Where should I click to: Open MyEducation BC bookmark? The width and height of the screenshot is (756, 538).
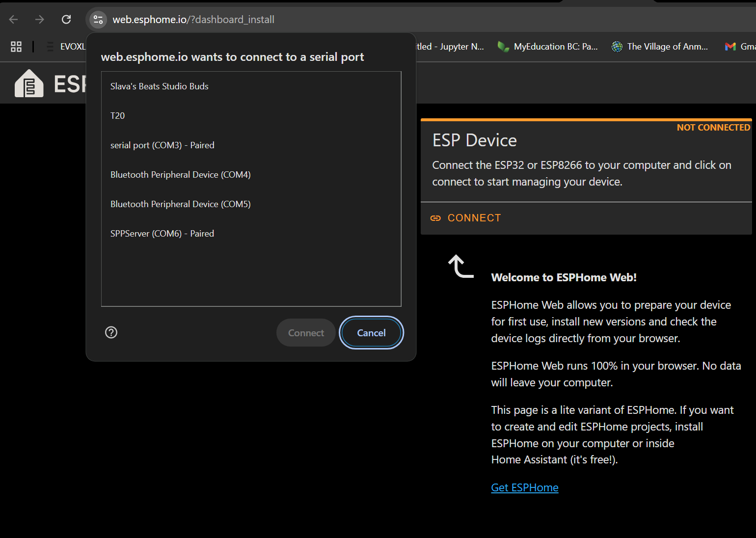point(548,47)
